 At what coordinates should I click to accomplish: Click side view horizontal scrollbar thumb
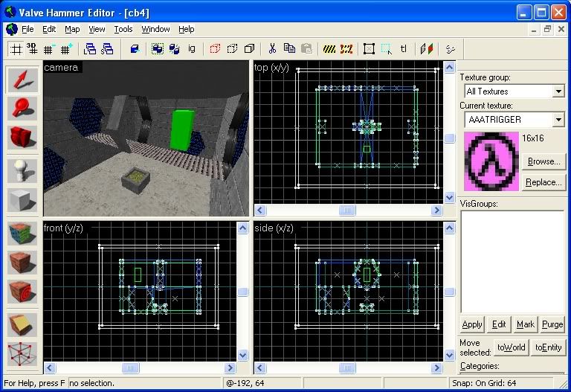pos(347,368)
